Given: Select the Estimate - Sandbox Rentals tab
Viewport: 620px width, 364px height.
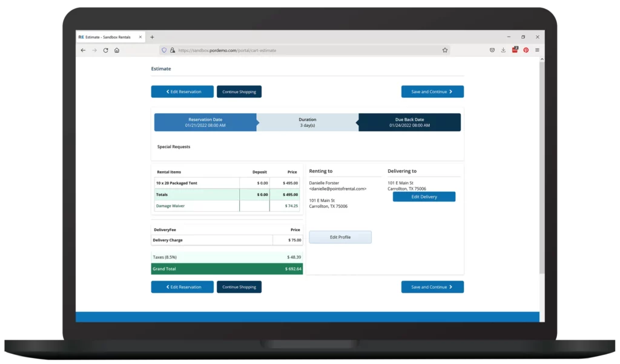Looking at the screenshot, I should 110,37.
